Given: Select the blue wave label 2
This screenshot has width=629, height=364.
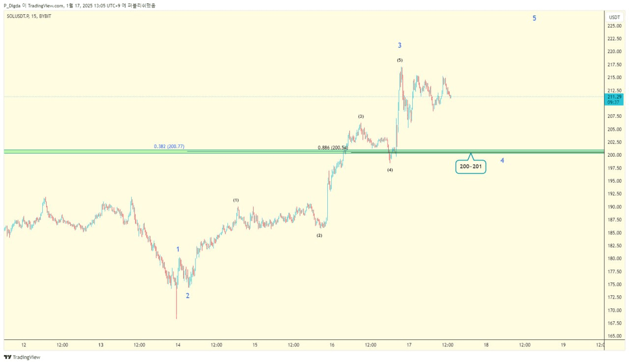Looking at the screenshot, I should [187, 296].
